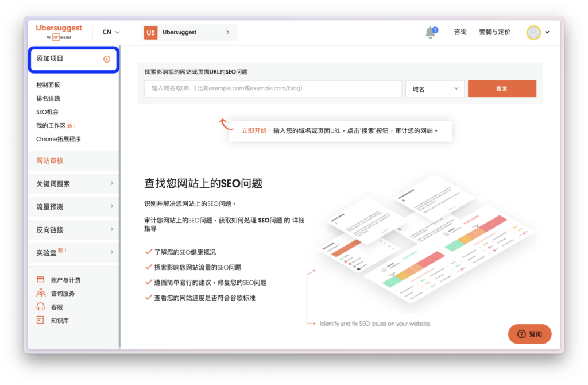Click the 知识库 book icon
The image size is (588, 385).
pyautogui.click(x=40, y=320)
